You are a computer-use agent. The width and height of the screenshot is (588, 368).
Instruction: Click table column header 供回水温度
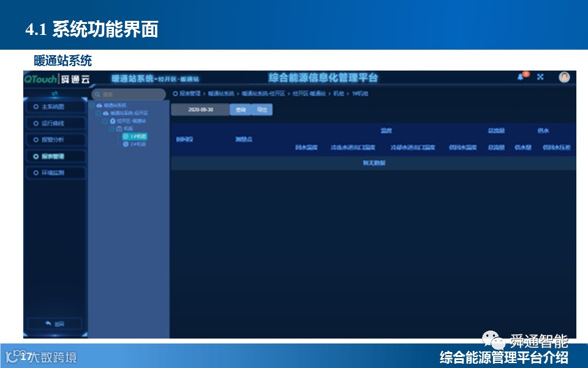[463, 147]
